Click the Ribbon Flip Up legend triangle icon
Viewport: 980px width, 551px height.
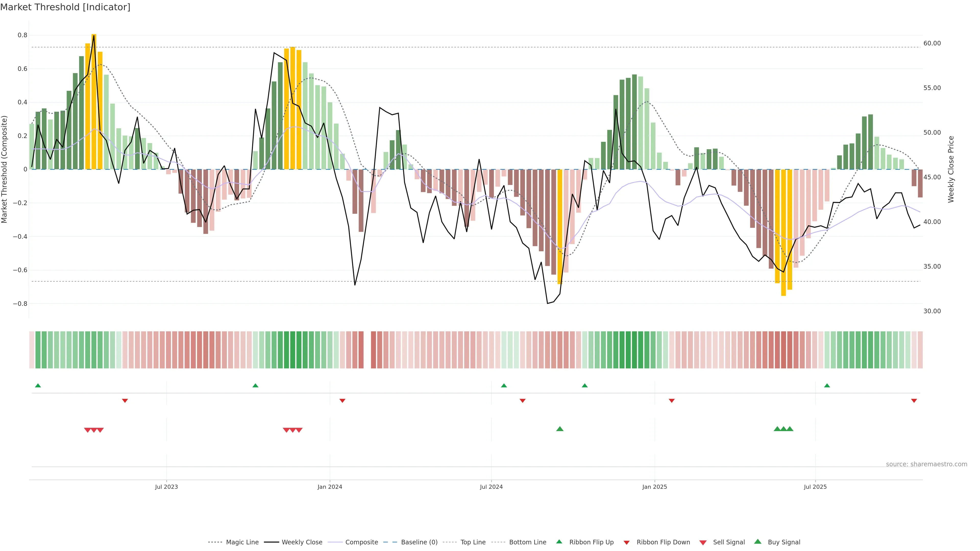[559, 542]
